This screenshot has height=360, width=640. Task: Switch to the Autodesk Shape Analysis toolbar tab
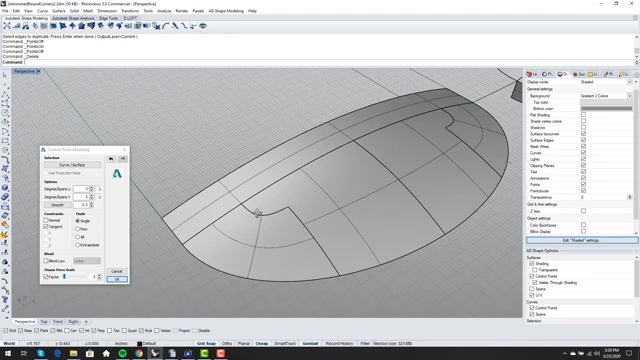(x=73, y=18)
